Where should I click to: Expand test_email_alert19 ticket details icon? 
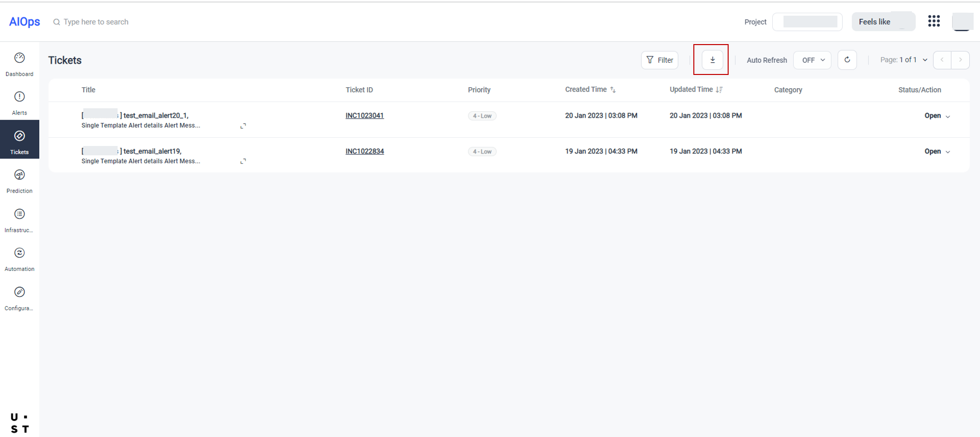pos(243,161)
